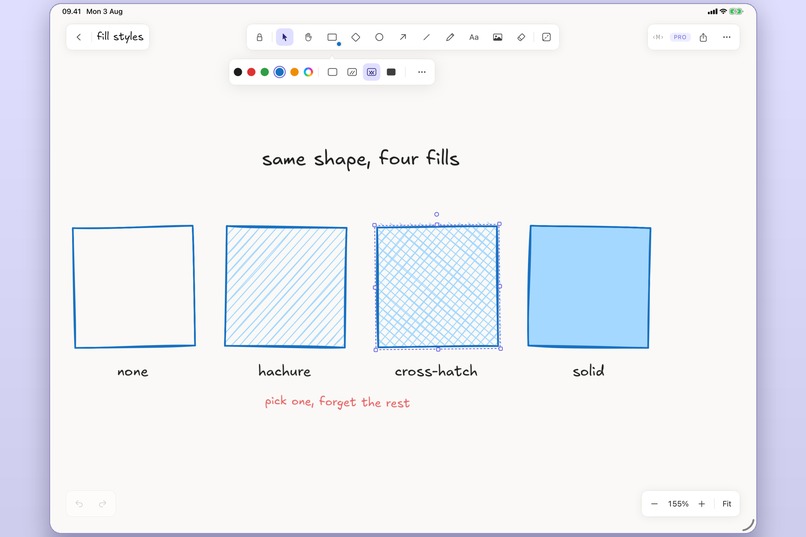Open the insert image tool
The image size is (806, 537).
point(498,37)
